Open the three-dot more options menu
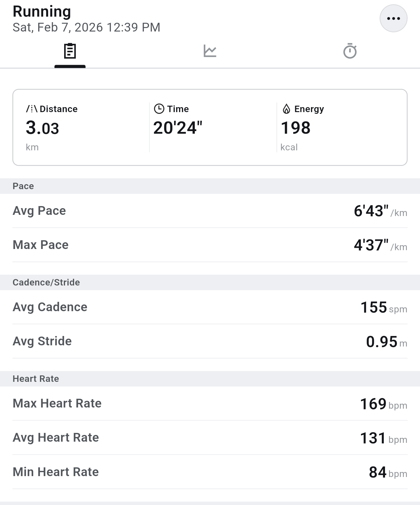Image resolution: width=420 pixels, height=505 pixels. coord(393,18)
